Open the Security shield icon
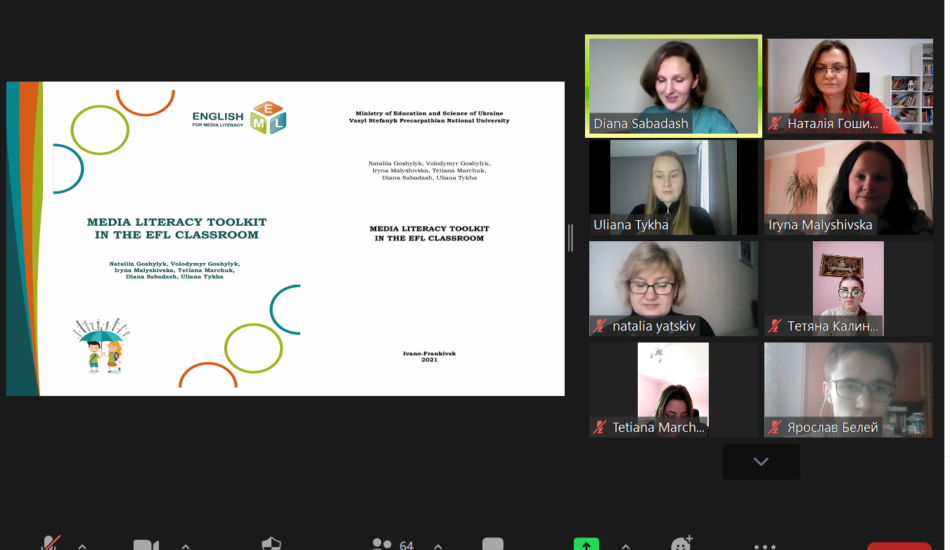950x550 pixels. pos(271,545)
